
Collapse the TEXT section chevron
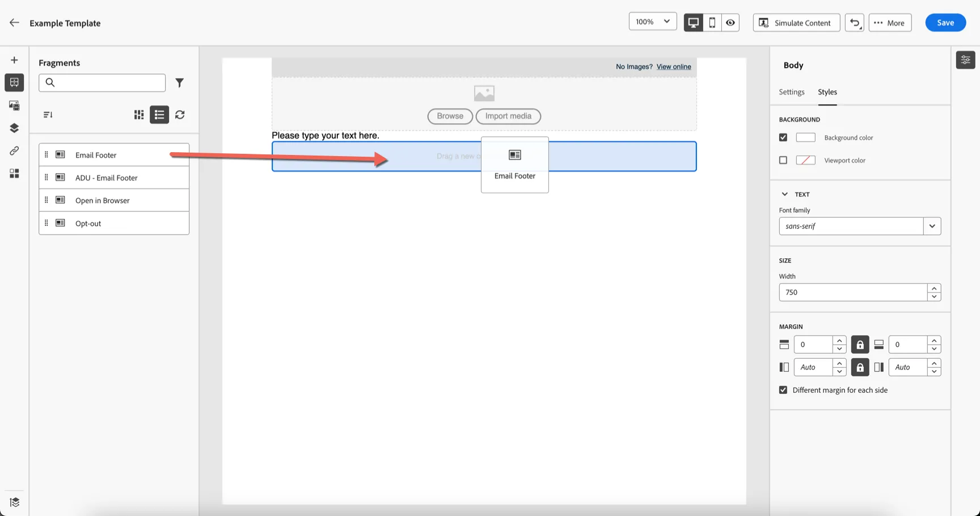pyautogui.click(x=784, y=194)
